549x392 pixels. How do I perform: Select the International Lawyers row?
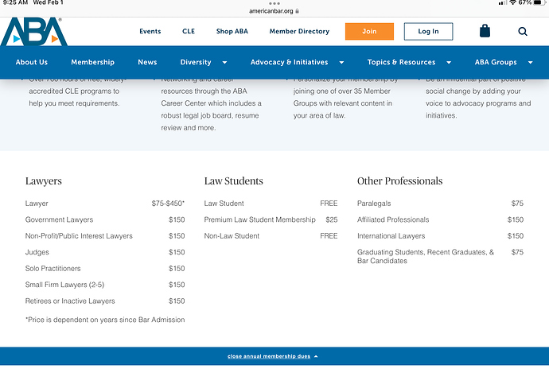[441, 236]
